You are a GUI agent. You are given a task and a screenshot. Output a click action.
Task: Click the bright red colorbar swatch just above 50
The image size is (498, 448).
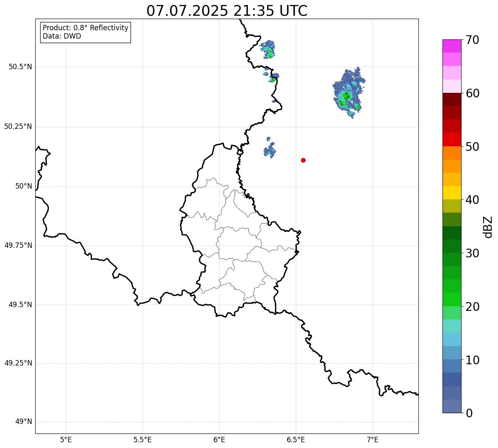452,139
